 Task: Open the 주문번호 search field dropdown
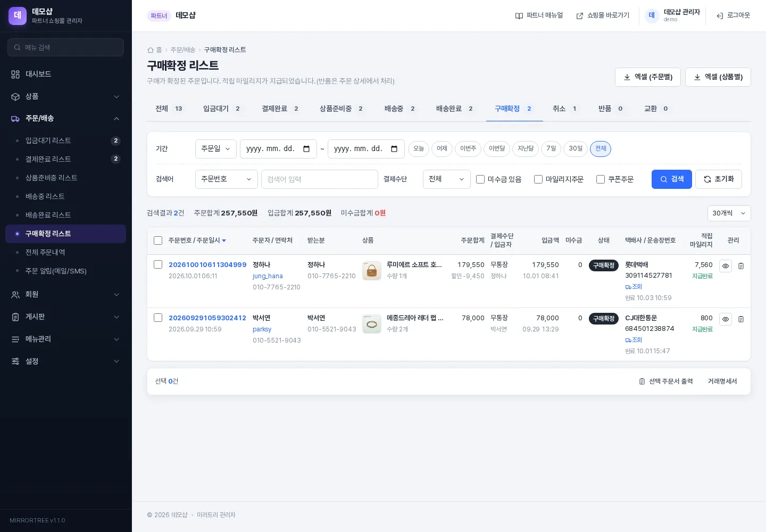pos(227,179)
